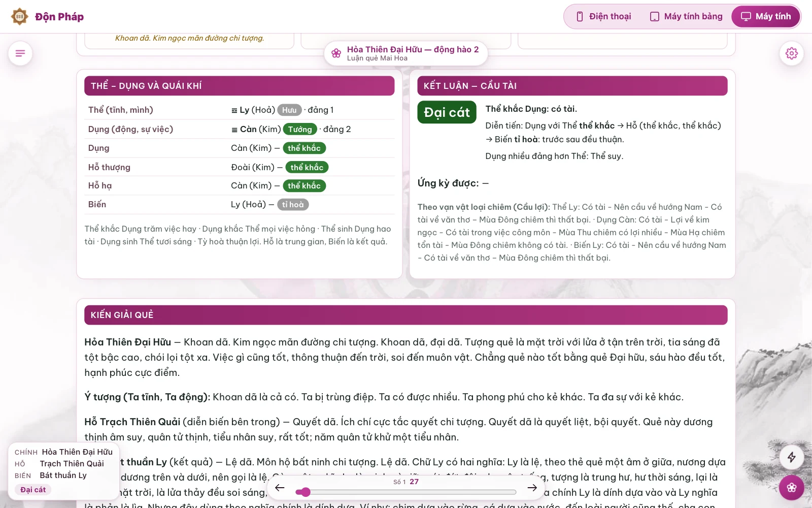Click the Thể khắc Dụng: có tài text
The image size is (812, 508).
(531, 109)
